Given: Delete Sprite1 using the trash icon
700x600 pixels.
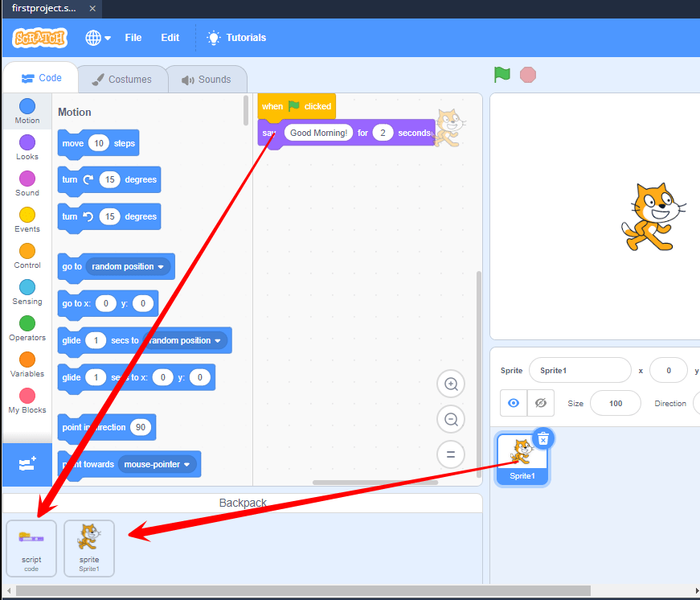Looking at the screenshot, I should tap(544, 438).
